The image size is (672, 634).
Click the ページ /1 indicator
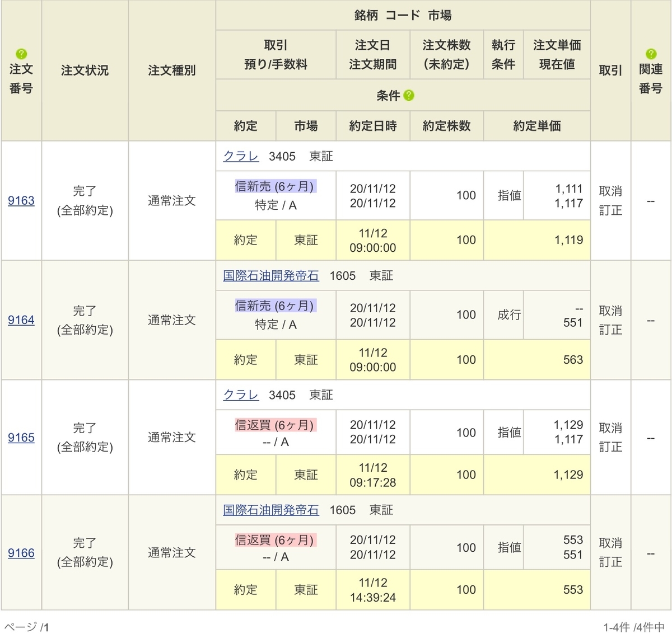27,627
